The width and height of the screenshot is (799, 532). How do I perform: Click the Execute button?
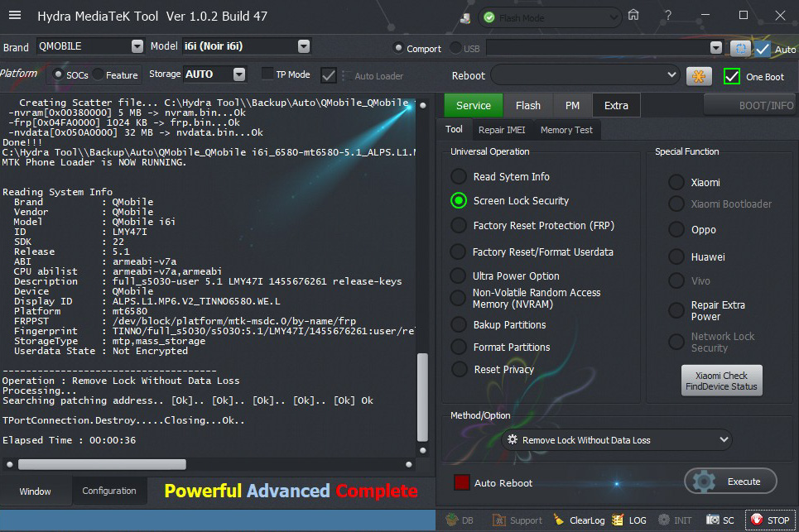(730, 482)
